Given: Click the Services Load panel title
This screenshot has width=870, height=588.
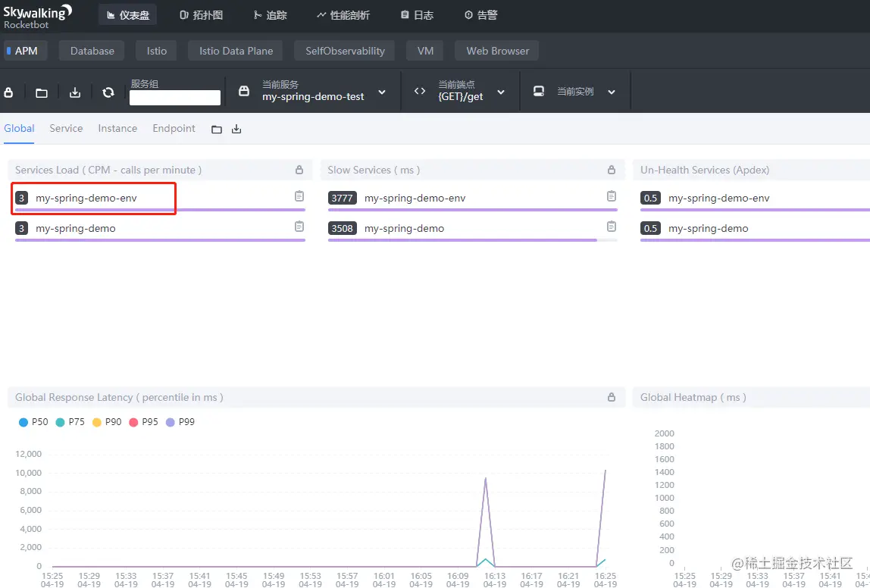Looking at the screenshot, I should 108,170.
